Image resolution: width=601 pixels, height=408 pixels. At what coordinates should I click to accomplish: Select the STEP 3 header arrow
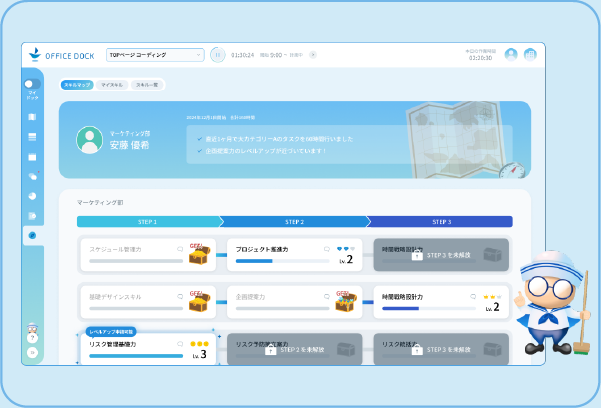click(x=441, y=221)
